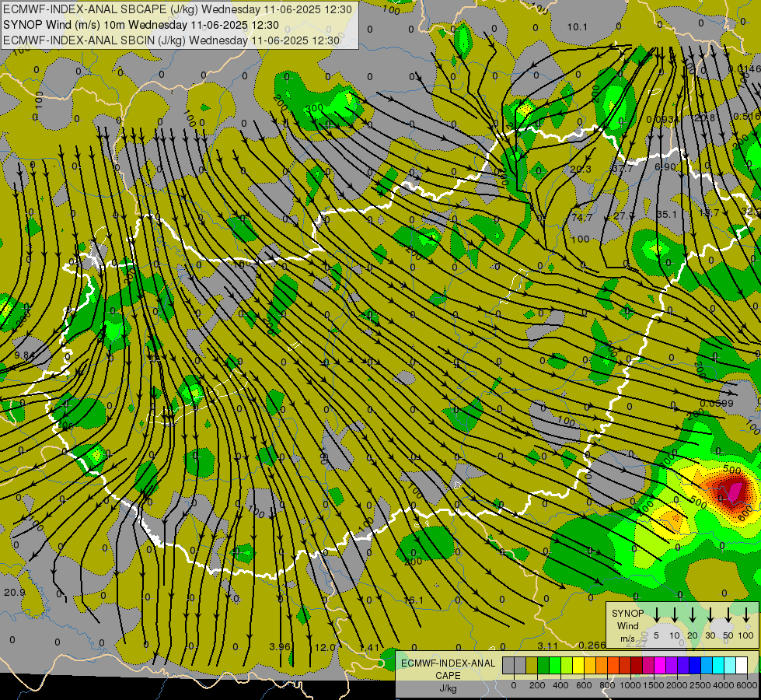Click the 'm/s' wind unit label
This screenshot has height=700, width=761.
[x=627, y=639]
